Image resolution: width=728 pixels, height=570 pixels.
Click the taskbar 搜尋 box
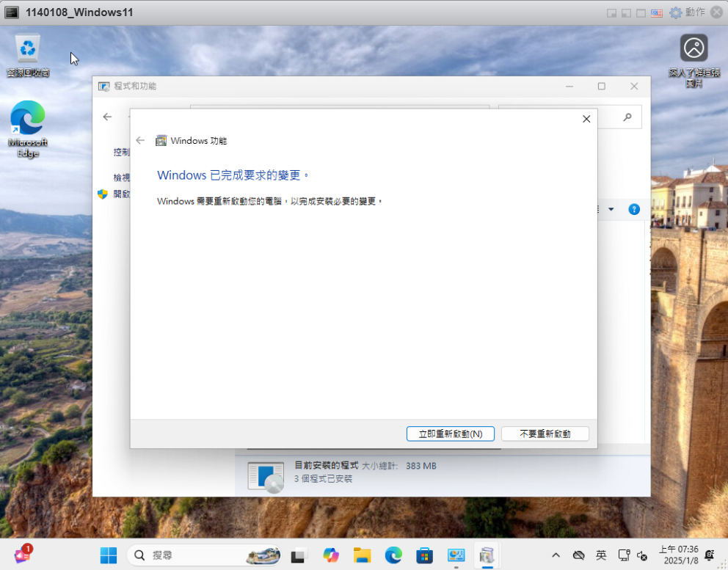pos(204,555)
